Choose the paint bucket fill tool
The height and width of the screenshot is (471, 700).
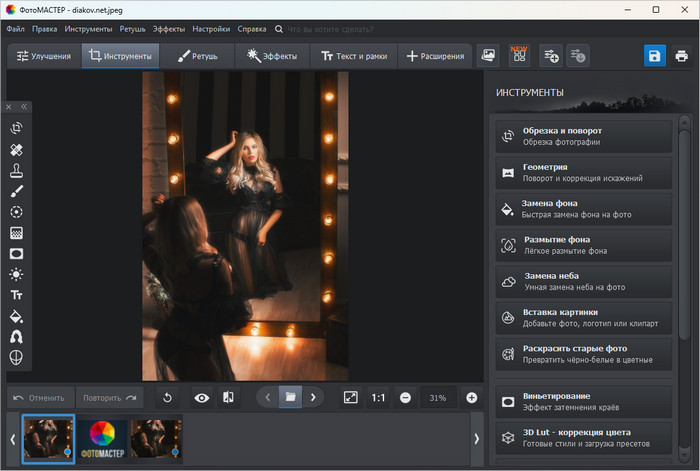pyautogui.click(x=17, y=316)
